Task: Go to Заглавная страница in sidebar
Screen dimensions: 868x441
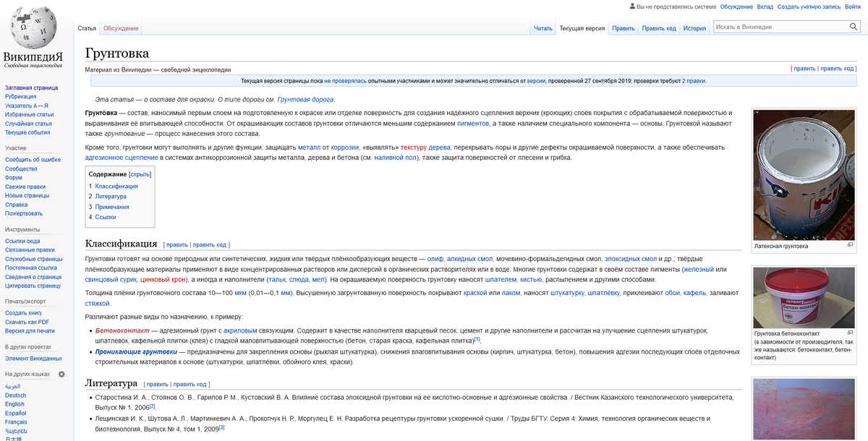Action: click(x=31, y=87)
